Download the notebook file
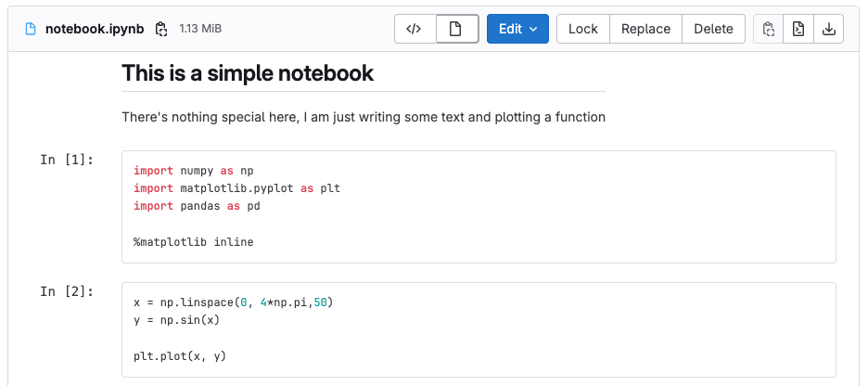 point(828,29)
